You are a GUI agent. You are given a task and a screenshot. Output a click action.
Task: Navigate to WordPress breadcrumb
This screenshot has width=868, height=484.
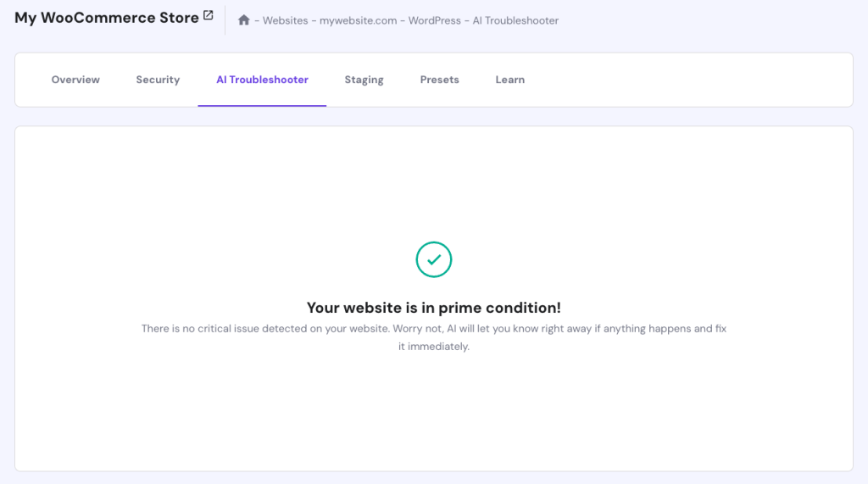click(435, 20)
